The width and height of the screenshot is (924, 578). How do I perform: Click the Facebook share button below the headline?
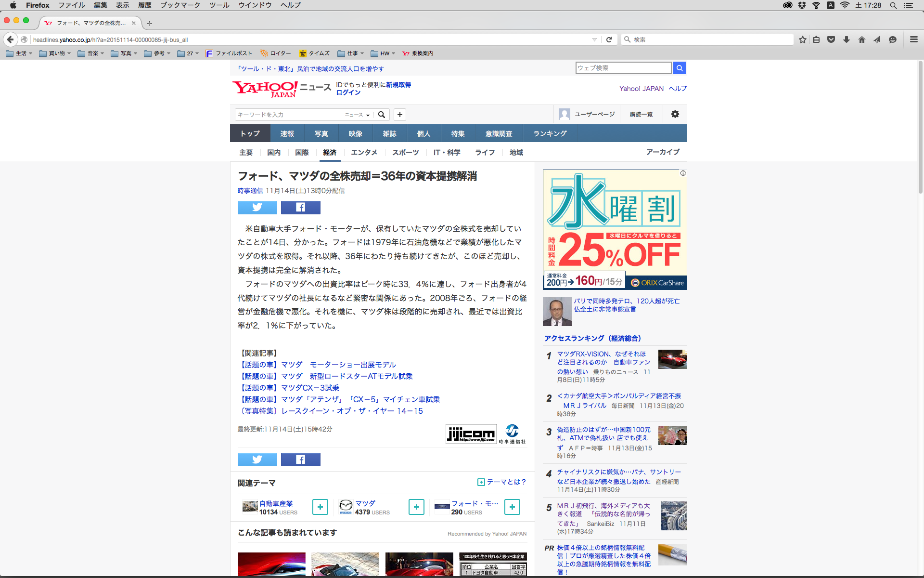(300, 207)
